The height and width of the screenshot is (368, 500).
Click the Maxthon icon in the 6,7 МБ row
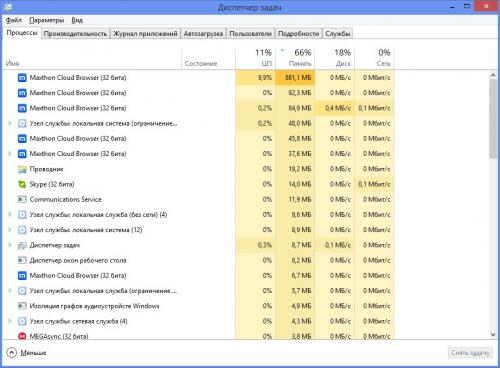[x=22, y=276]
